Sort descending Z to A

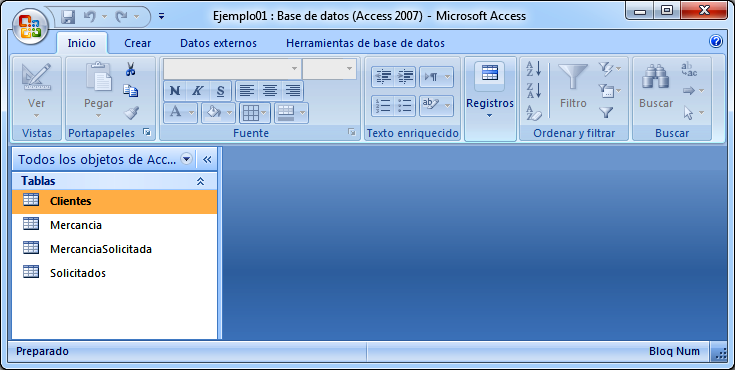[533, 91]
